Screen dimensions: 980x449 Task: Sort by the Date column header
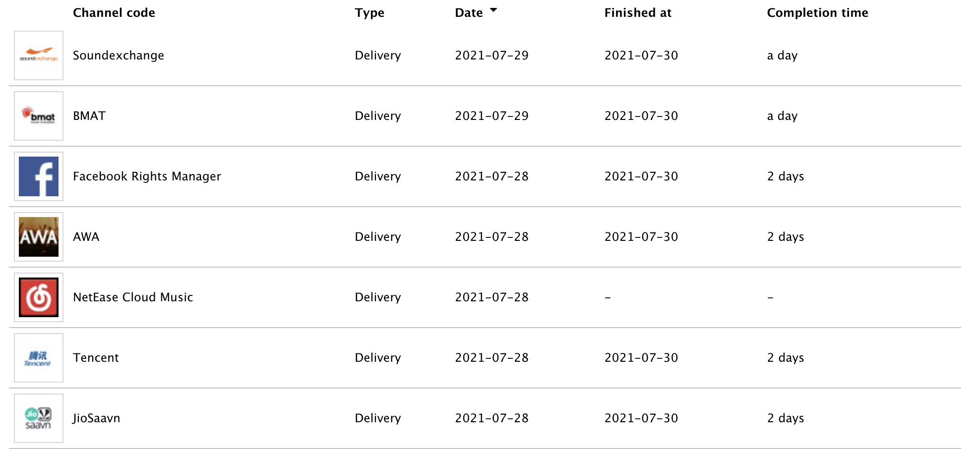click(x=469, y=13)
